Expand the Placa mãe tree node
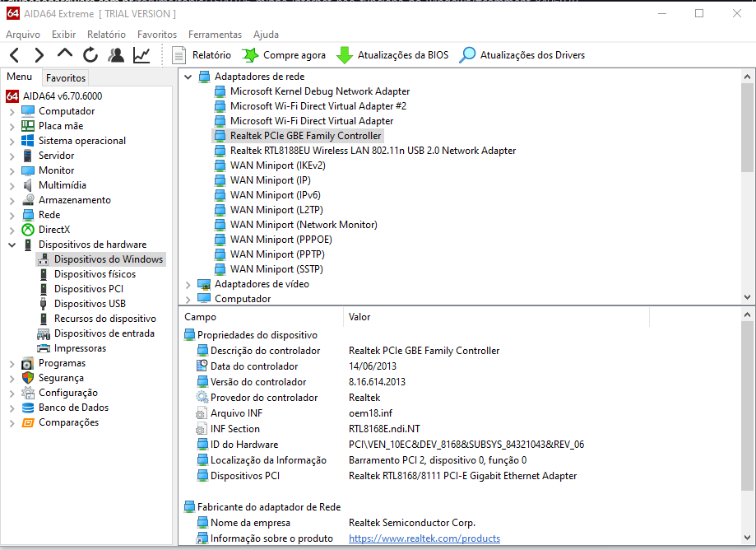 click(12, 127)
